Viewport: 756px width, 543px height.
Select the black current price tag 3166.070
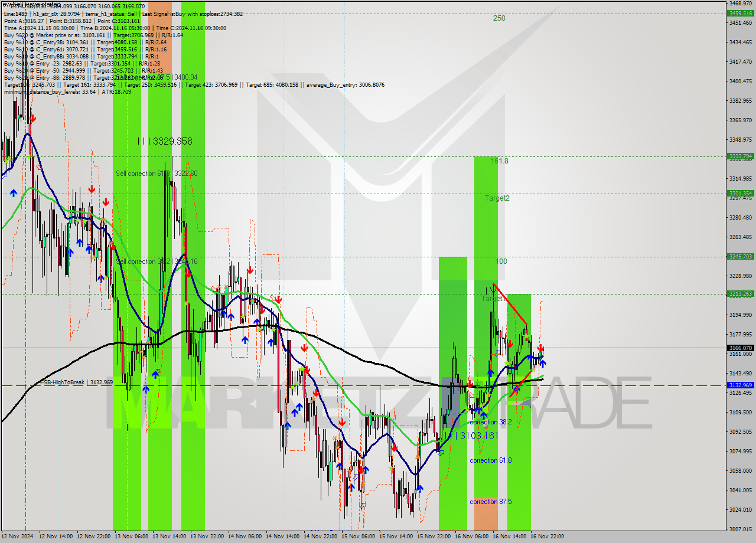[740, 348]
